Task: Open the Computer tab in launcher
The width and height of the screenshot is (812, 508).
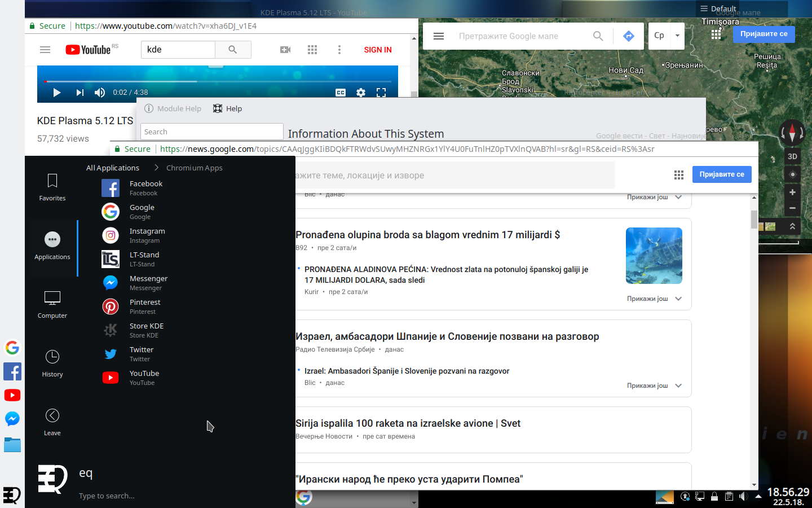Action: click(x=52, y=305)
